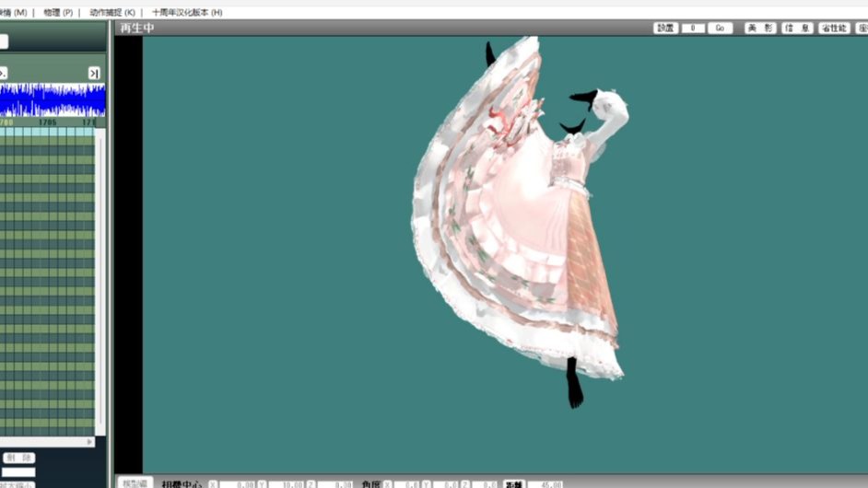
Task: Click the 信 息 info button
Action: click(x=797, y=29)
